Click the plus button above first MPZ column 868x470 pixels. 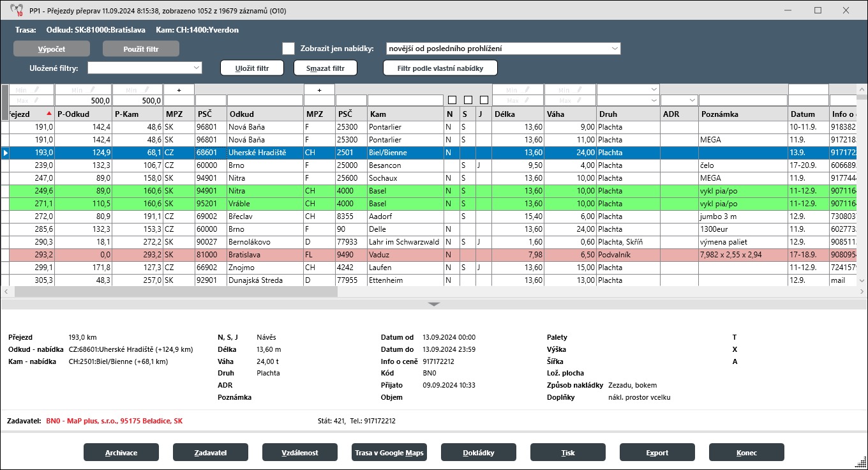pyautogui.click(x=179, y=90)
